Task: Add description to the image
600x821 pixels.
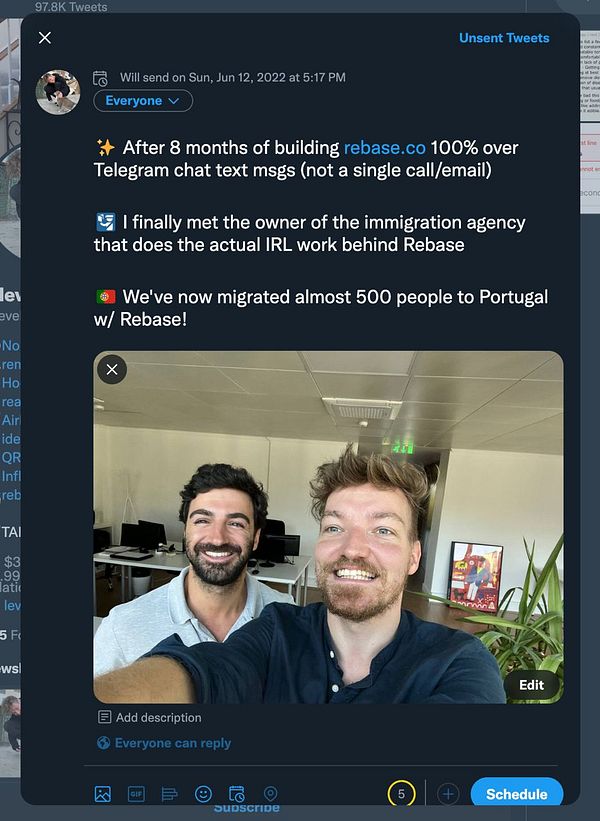Action: click(x=150, y=717)
